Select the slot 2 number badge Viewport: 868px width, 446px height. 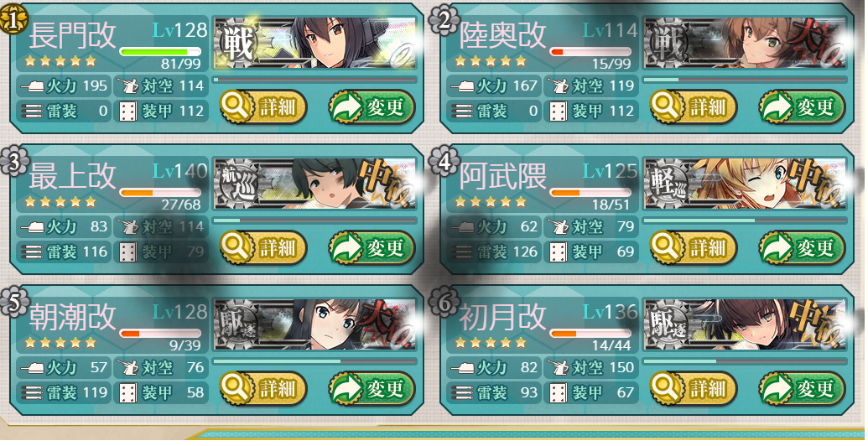pos(444,20)
